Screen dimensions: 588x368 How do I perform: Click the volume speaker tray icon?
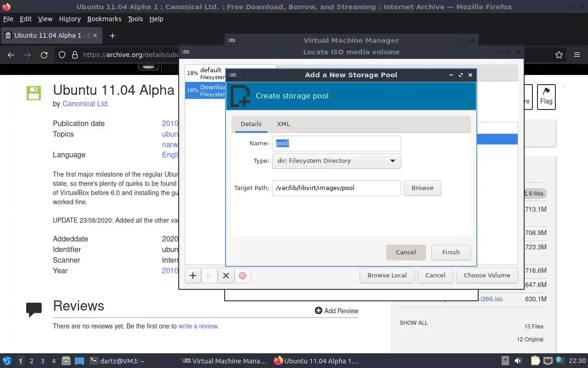(x=518, y=361)
